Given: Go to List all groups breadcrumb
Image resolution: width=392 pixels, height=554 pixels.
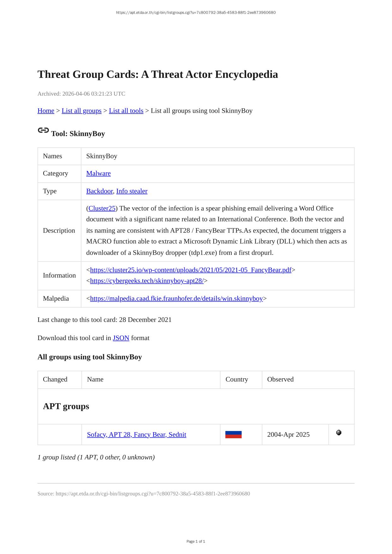Looking at the screenshot, I should tap(81, 111).
